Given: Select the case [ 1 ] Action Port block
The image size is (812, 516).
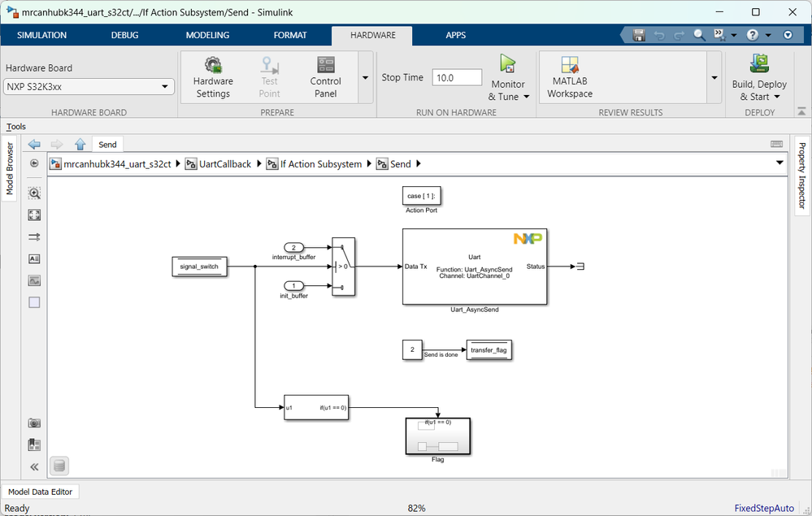Looking at the screenshot, I should point(422,196).
